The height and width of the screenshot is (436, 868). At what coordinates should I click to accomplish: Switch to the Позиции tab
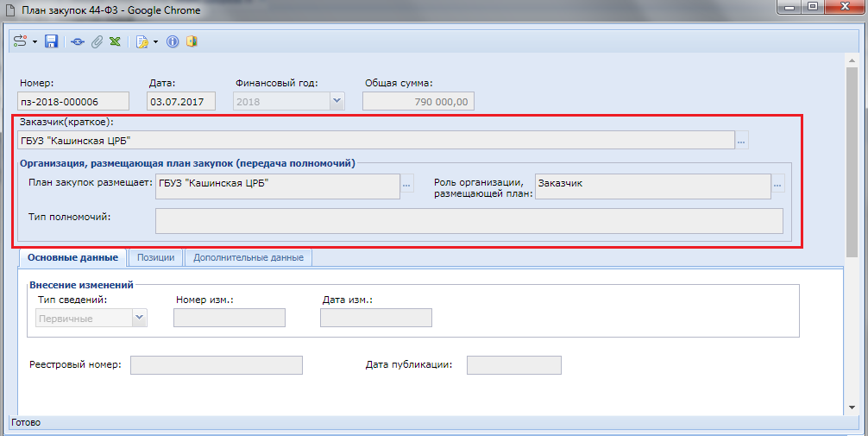(158, 257)
